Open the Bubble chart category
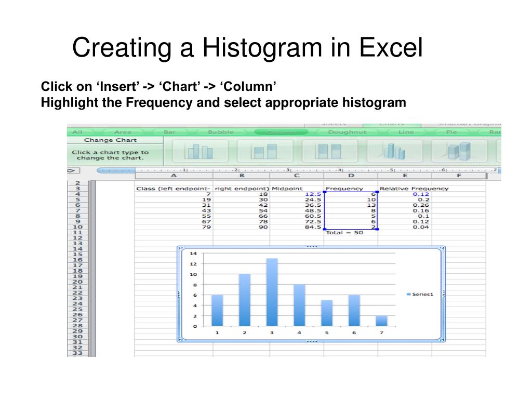Image resolution: width=532 pixels, height=399 pixels. click(x=221, y=132)
